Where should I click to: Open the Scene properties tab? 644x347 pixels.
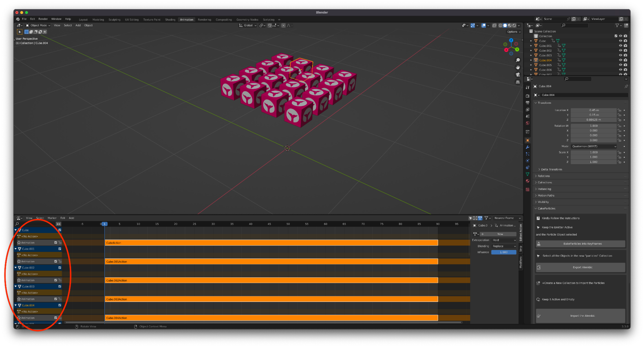[527, 116]
